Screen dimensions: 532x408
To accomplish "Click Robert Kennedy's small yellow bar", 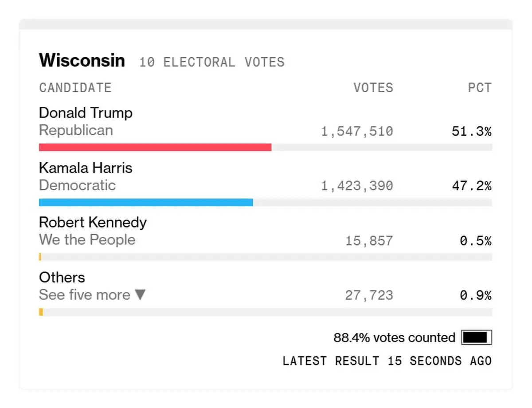I will [40, 257].
